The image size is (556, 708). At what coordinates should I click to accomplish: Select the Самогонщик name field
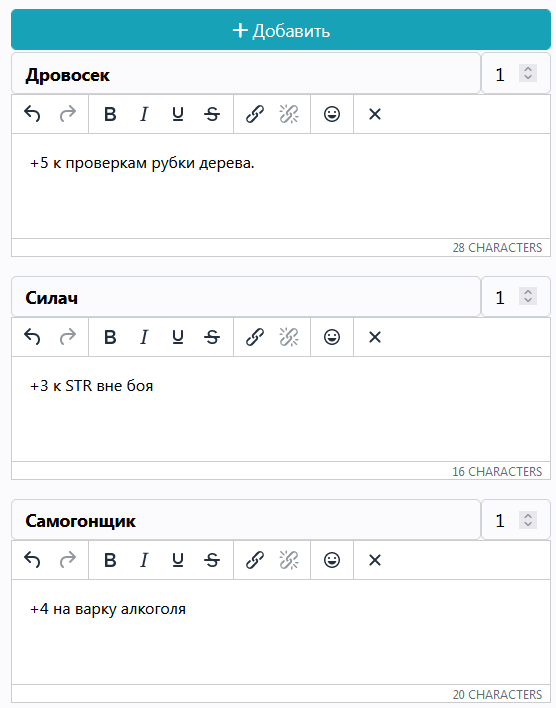click(246, 520)
